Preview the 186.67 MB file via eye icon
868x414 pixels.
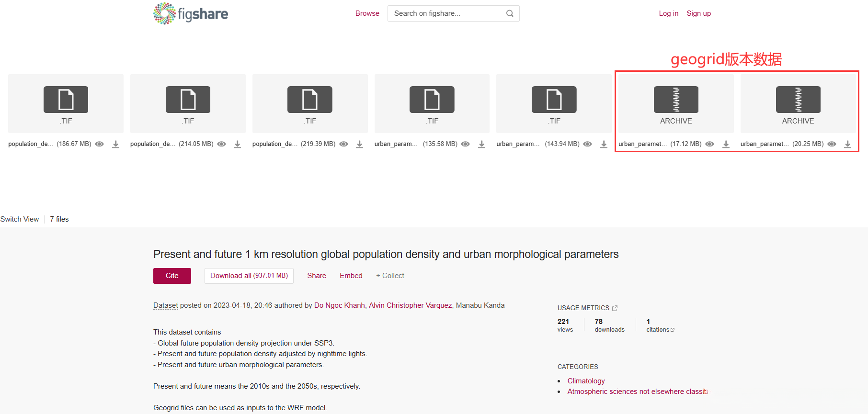tap(99, 144)
